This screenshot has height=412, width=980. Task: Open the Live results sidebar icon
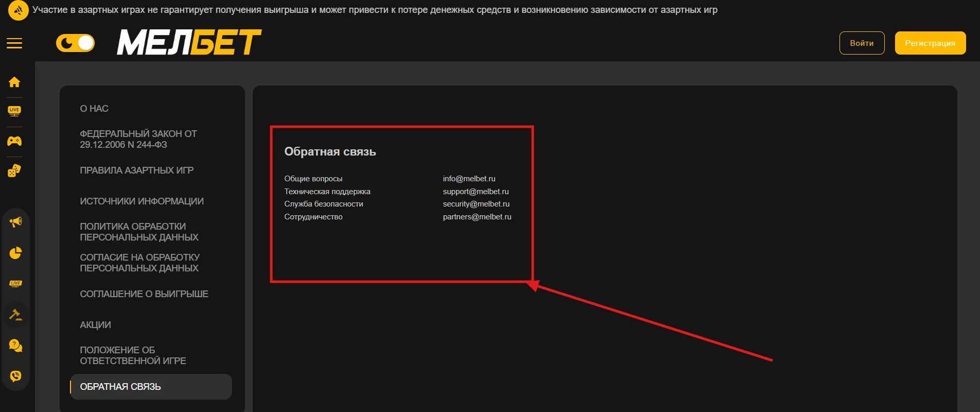(15, 284)
